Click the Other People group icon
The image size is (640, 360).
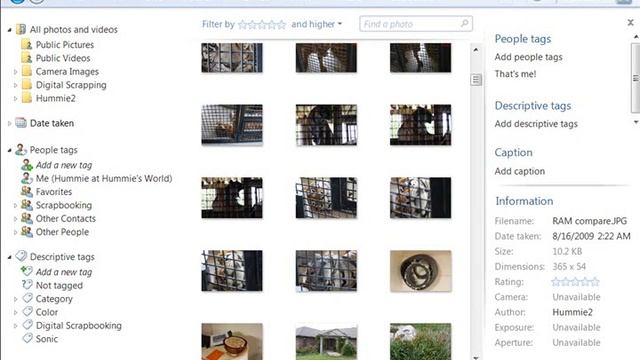pyautogui.click(x=27, y=232)
